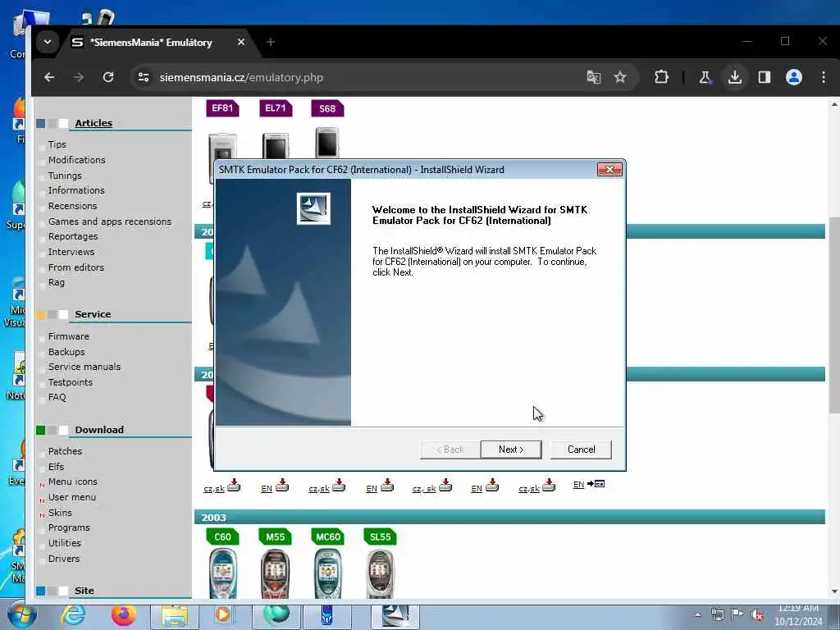The width and height of the screenshot is (840, 630).
Task: Open the Tunings link
Action: coord(65,176)
